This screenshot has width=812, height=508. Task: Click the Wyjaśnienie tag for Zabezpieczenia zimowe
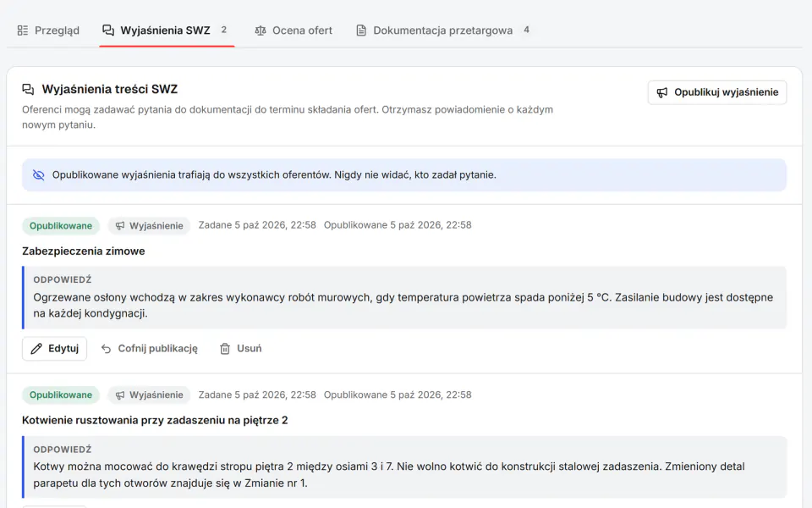[x=149, y=225]
